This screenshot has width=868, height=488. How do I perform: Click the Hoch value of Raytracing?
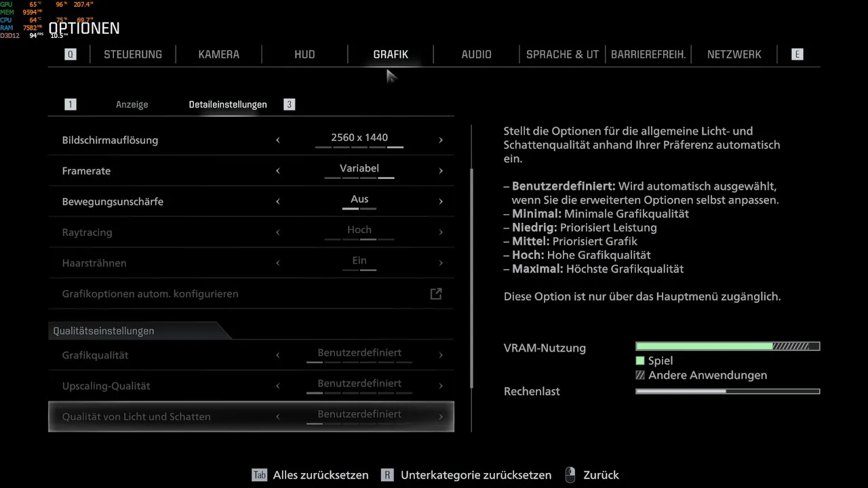click(x=359, y=230)
